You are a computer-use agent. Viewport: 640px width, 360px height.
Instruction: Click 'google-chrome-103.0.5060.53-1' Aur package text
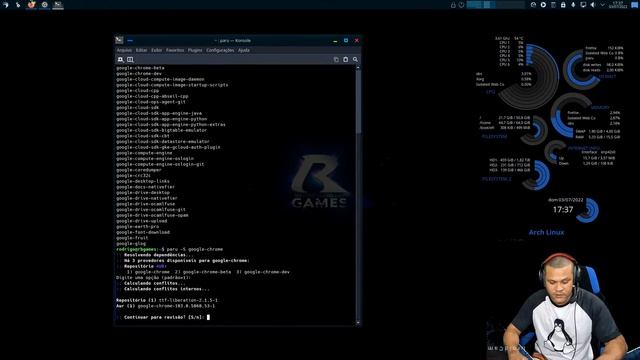(x=176, y=306)
